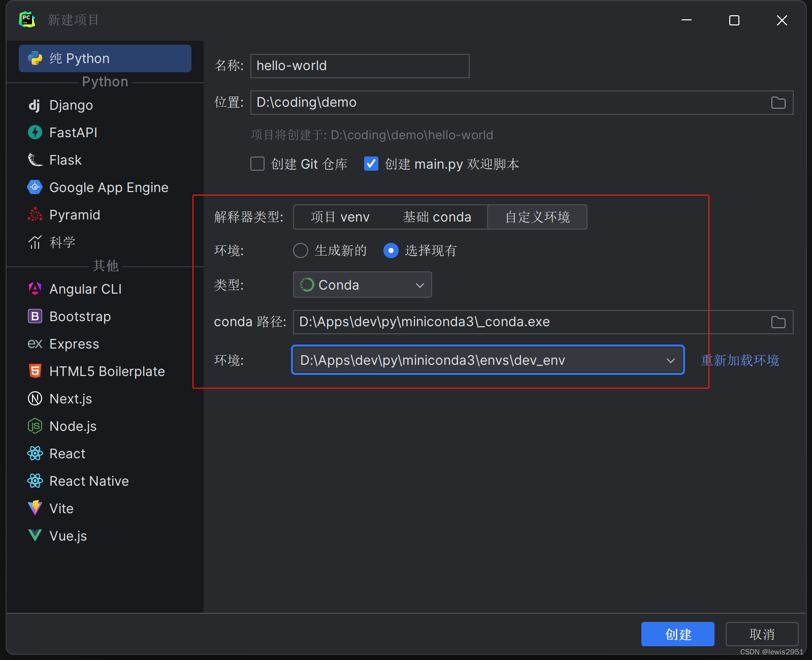Click the 取消 button

click(x=762, y=634)
